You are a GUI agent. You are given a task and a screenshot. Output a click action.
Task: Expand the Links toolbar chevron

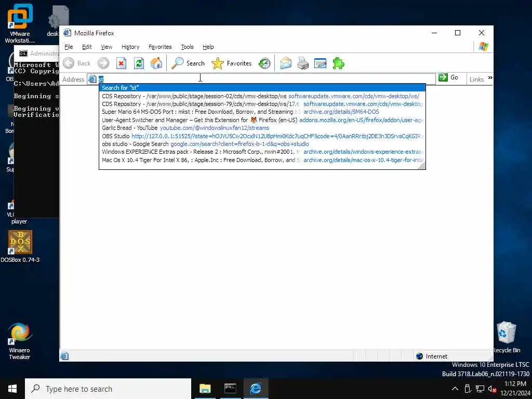pos(490,78)
